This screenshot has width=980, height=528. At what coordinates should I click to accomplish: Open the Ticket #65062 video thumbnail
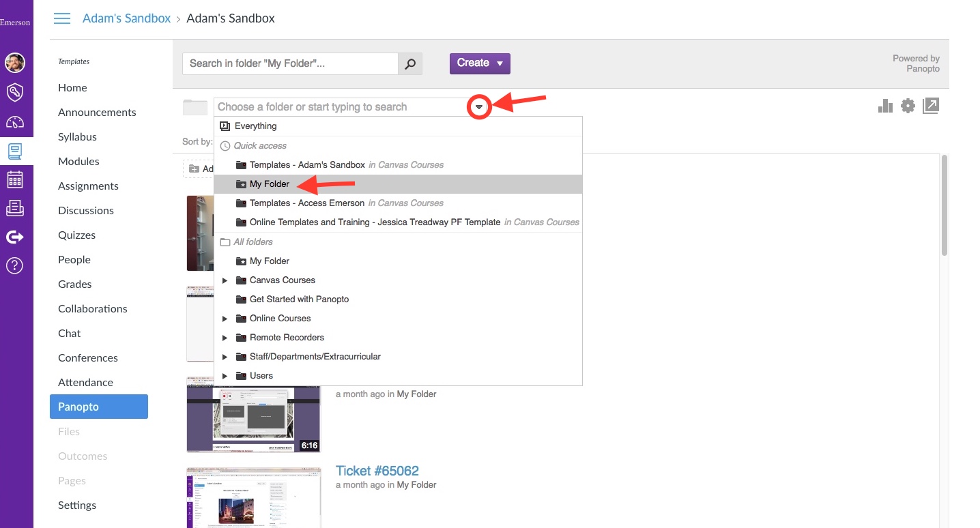click(253, 497)
